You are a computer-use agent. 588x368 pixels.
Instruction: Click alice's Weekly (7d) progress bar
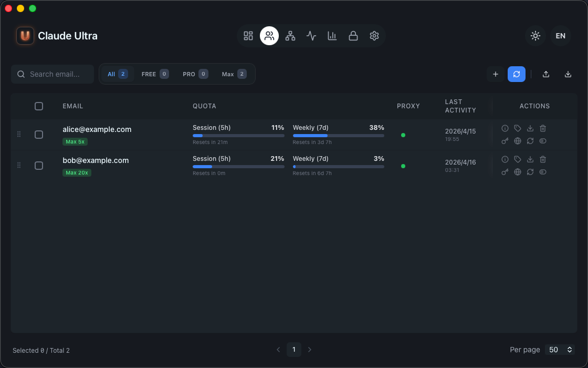point(338,136)
